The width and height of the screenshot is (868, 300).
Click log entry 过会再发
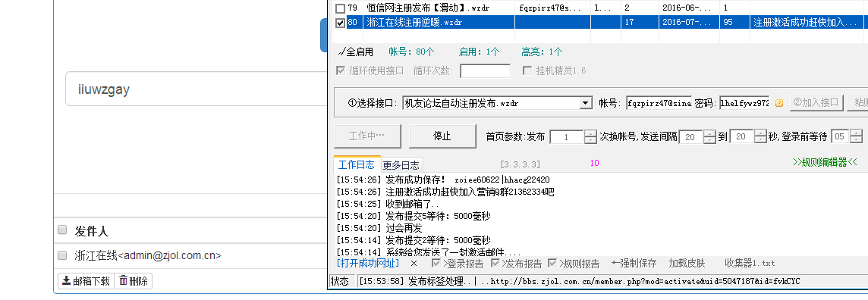tap(379, 227)
